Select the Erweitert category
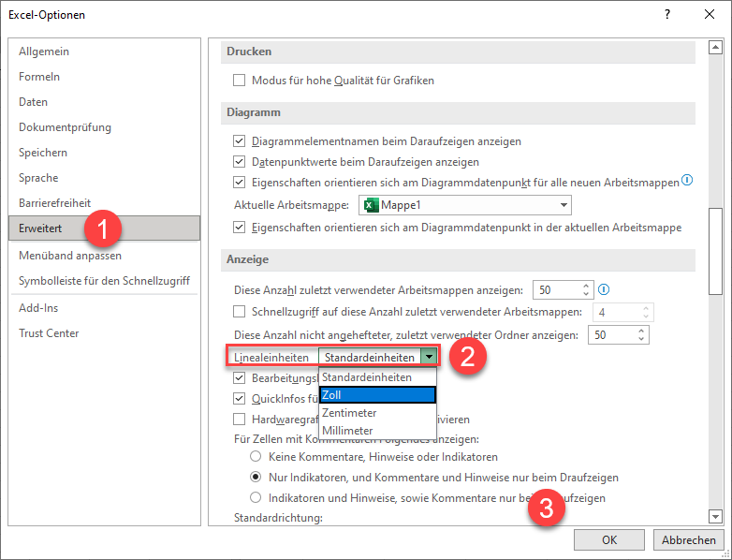 (104, 228)
